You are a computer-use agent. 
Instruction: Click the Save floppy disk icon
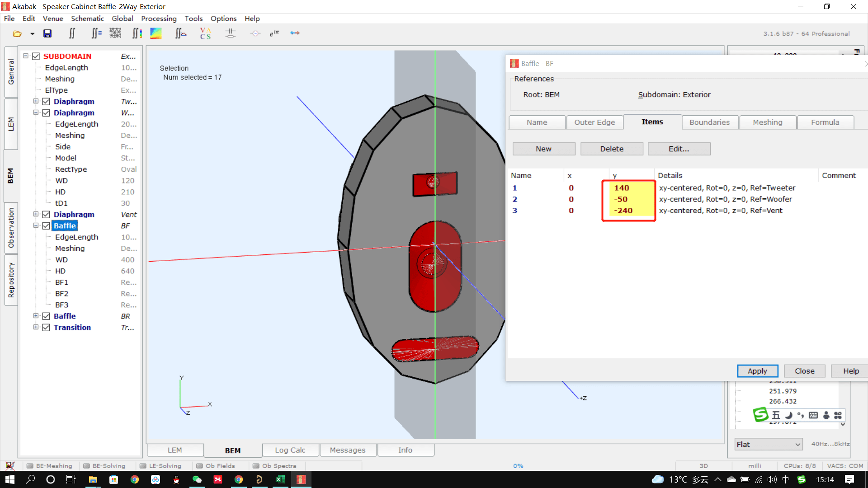tap(47, 33)
